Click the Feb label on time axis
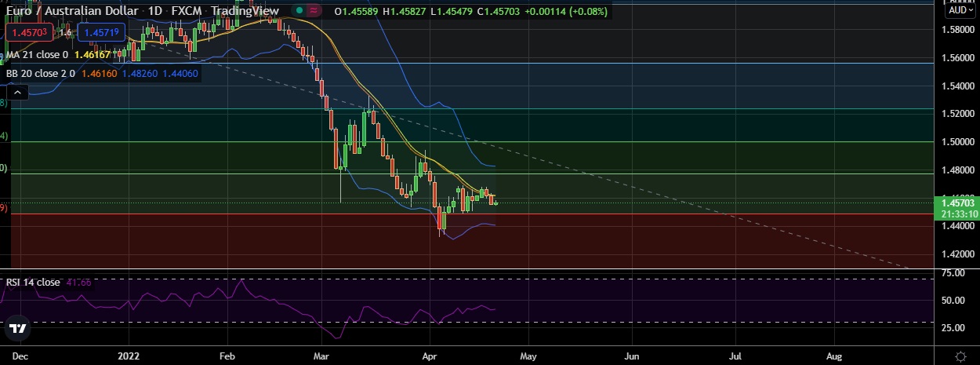 click(227, 356)
